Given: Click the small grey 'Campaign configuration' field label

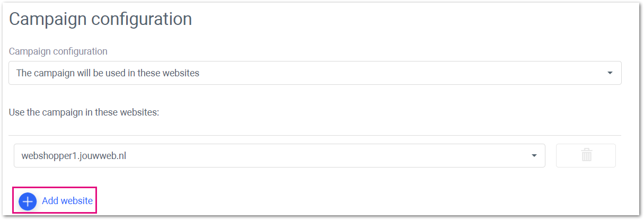Looking at the screenshot, I should tap(58, 51).
